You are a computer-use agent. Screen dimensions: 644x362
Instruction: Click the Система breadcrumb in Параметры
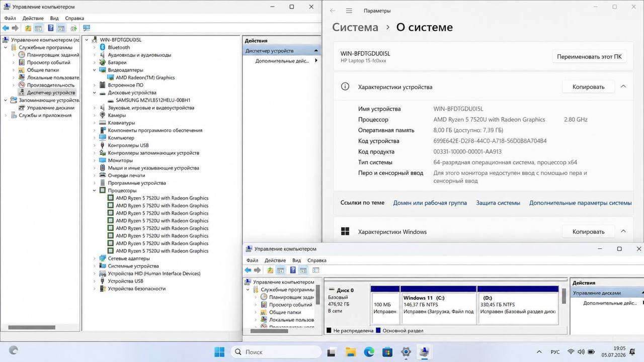pos(355,27)
